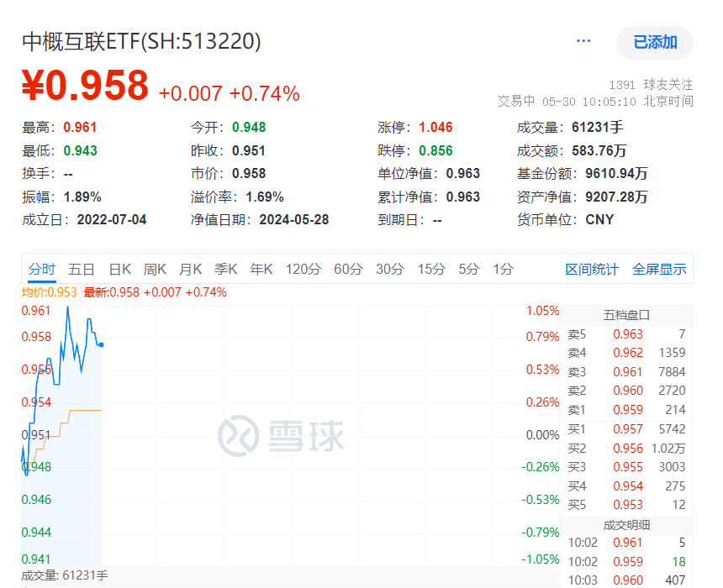
Task: Switch to the 季K quarterly tab
Action: 226,270
